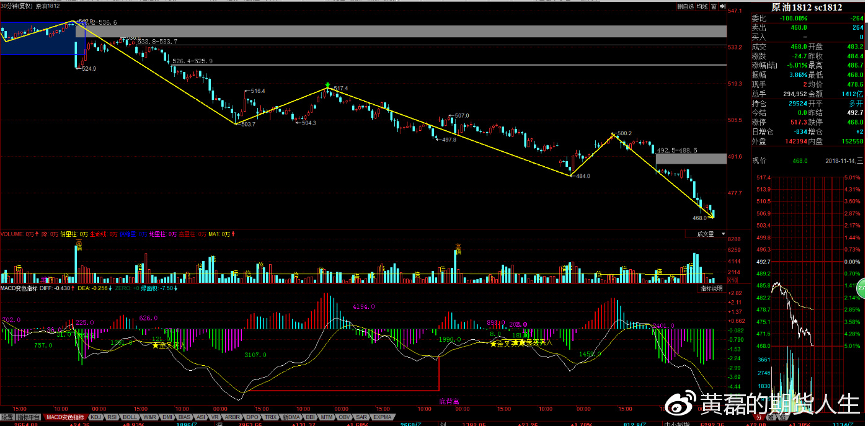
Task: Click the 468.0 low price label
Action: (x=700, y=218)
